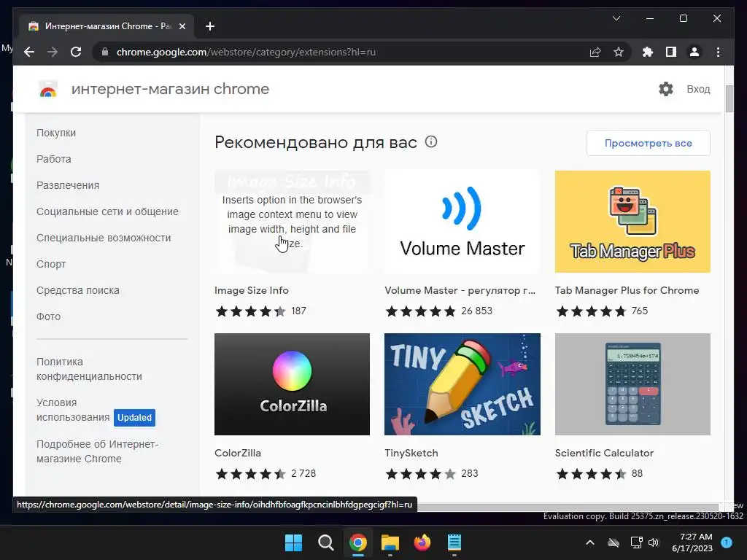Open the Спорт category

(52, 264)
